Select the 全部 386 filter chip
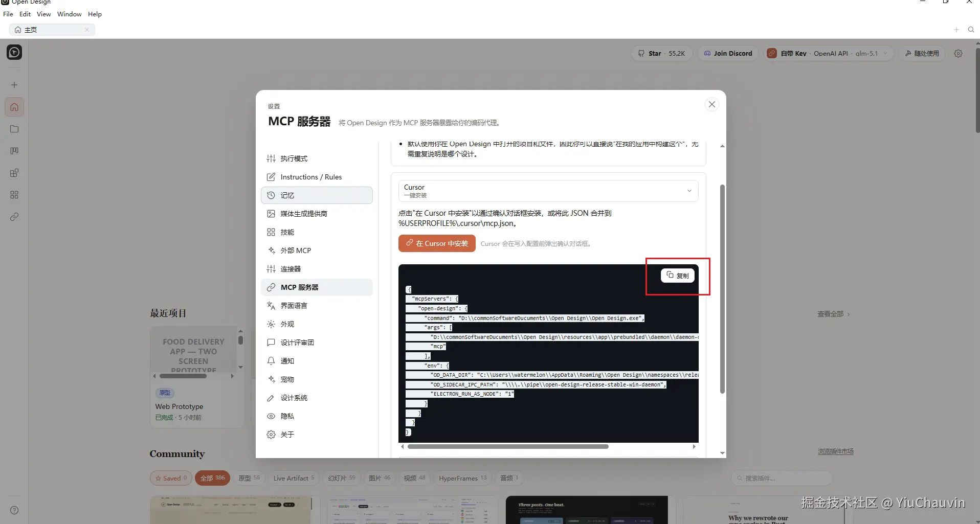Image resolution: width=980 pixels, height=524 pixels. pyautogui.click(x=212, y=478)
